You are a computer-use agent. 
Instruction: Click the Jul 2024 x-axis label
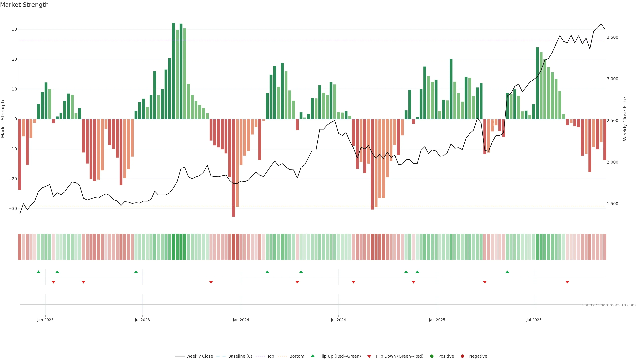338,320
